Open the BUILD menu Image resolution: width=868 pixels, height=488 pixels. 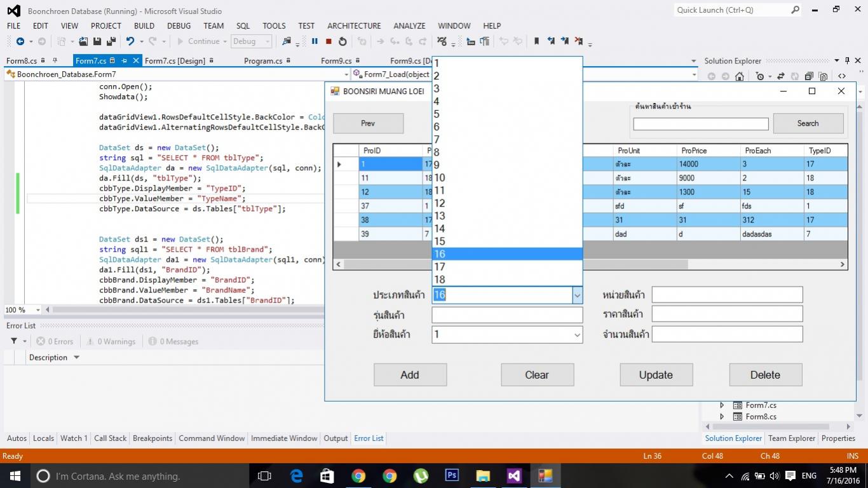click(144, 25)
